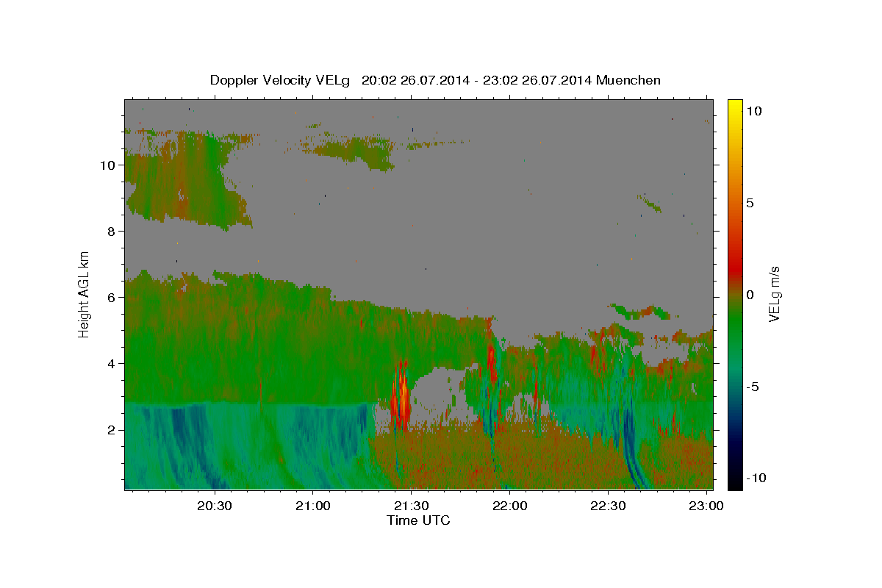Click the 22:00 time tick label
This screenshot has height=588, width=882.
pyautogui.click(x=509, y=506)
